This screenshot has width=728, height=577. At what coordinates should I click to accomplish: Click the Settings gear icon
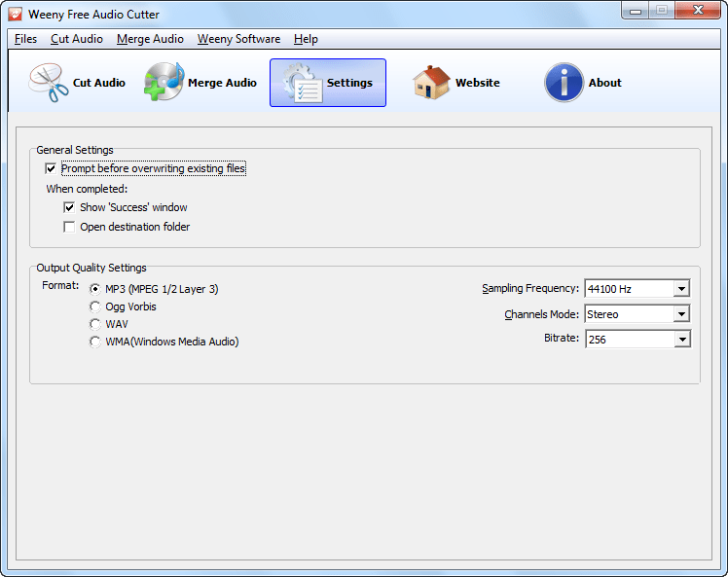point(303,83)
